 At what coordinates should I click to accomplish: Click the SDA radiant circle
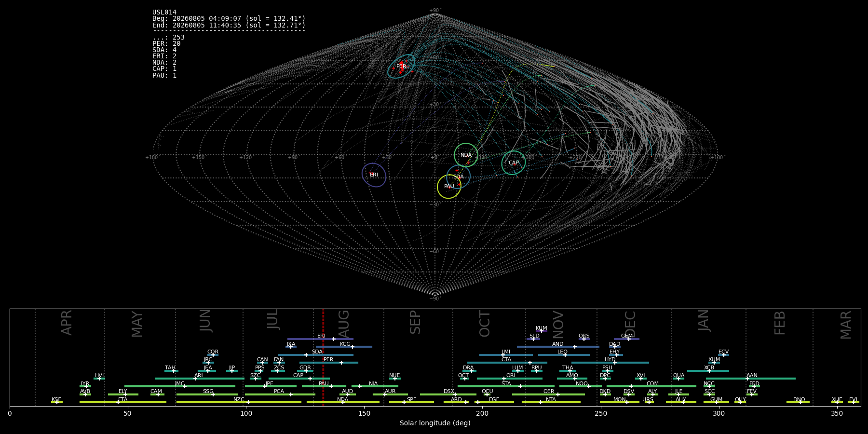[x=458, y=176]
